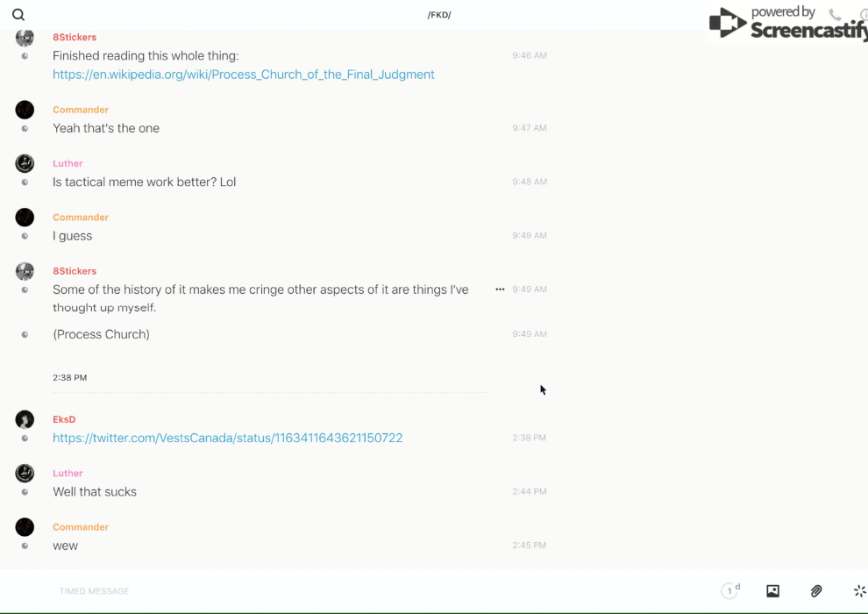Click the Commander name above 'wew'

point(81,527)
